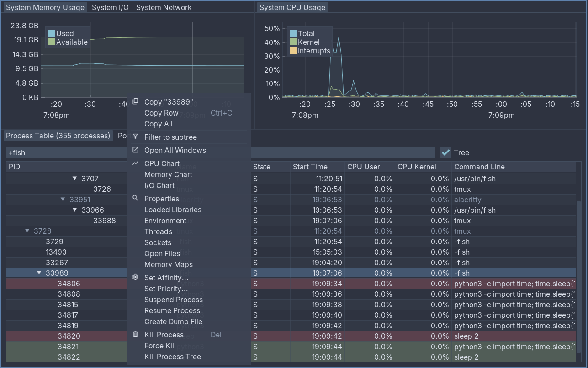The image size is (588, 368).
Task: Click the trash icon beside Kill Process
Action: 135,334
